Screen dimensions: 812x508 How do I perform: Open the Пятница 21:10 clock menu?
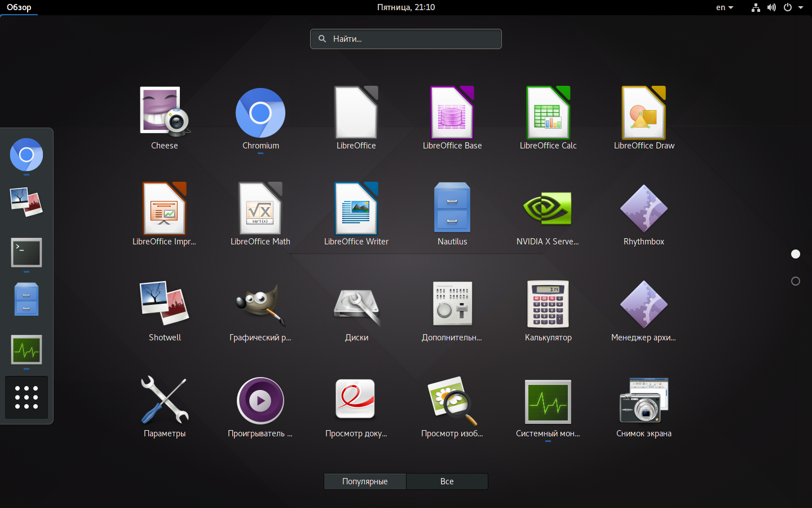point(406,7)
